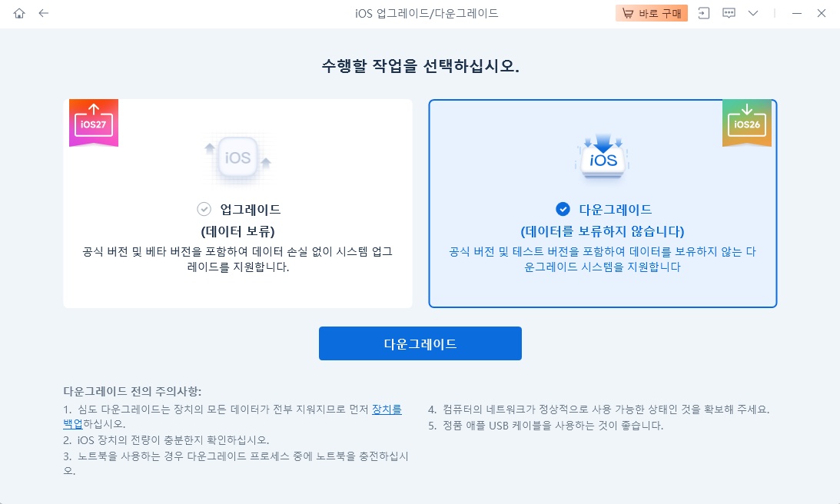Click the (데이터 보류) subtitle
Screen dimensions: 840x504
point(237,231)
